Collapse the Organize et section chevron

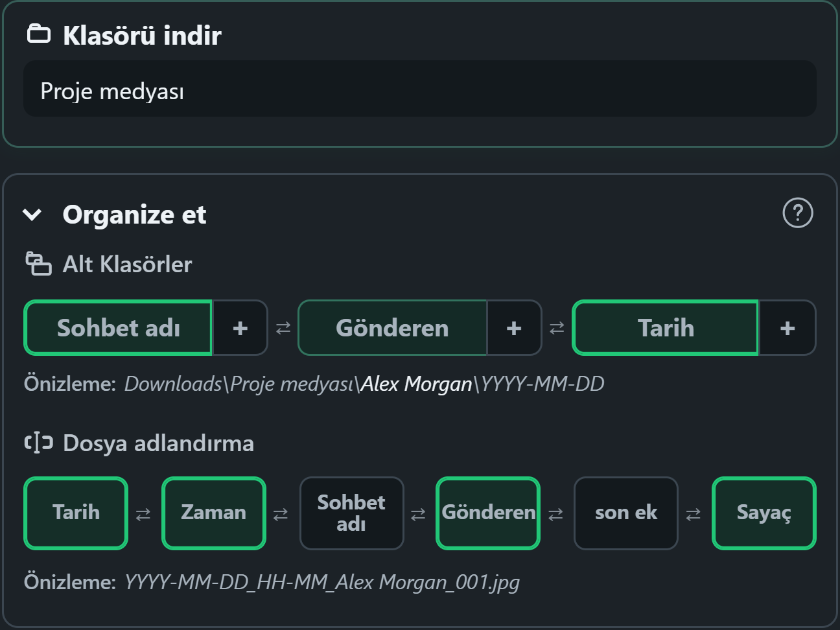pyautogui.click(x=32, y=215)
